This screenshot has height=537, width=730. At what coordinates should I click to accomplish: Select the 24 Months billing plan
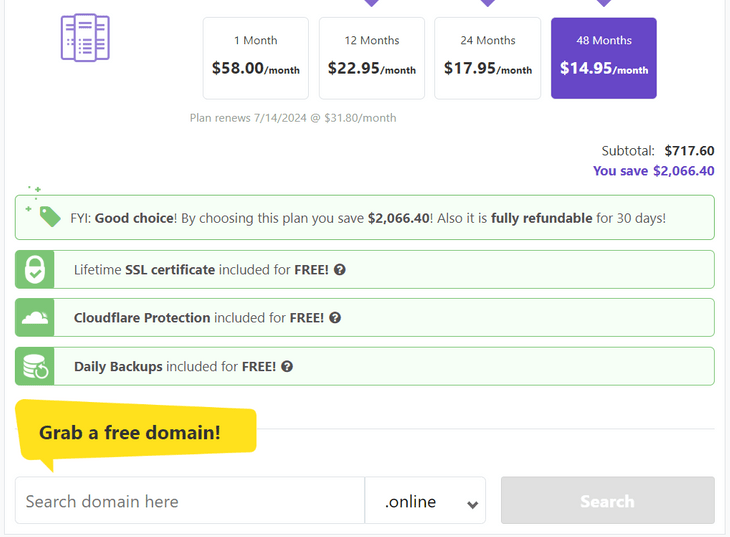click(487, 58)
